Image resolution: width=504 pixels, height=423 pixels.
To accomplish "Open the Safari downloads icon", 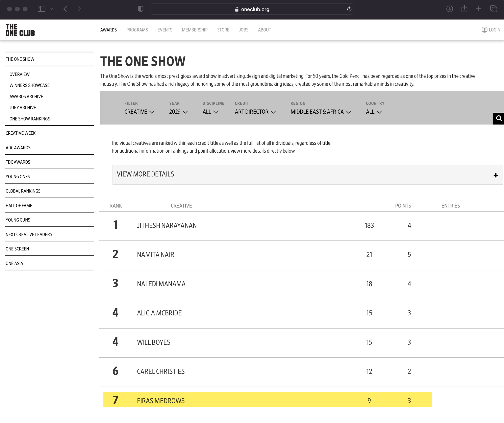I will pyautogui.click(x=450, y=9).
